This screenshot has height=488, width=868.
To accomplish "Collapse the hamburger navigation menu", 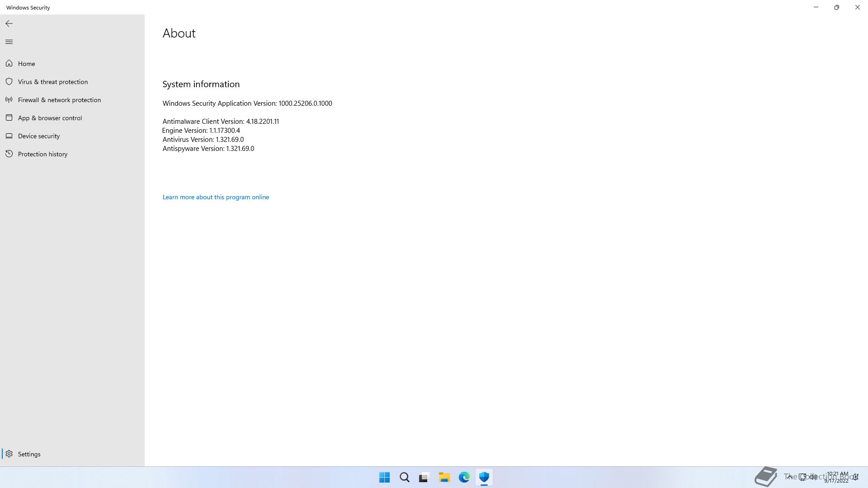I will [x=9, y=42].
